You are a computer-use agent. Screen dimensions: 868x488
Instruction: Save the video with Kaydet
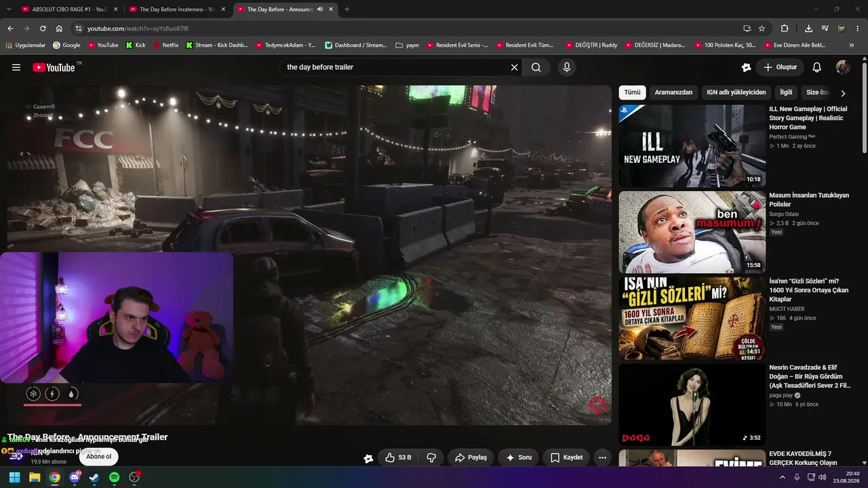click(x=566, y=457)
